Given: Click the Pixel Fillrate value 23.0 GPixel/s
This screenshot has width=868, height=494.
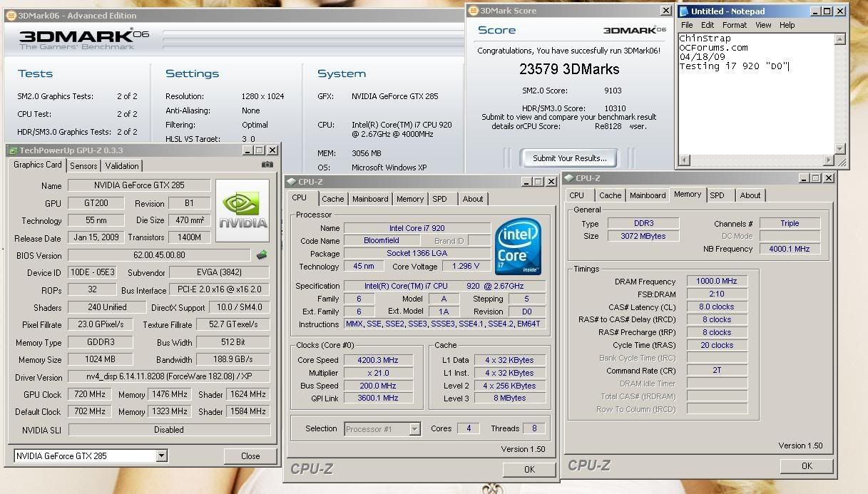Looking at the screenshot, I should (x=101, y=324).
